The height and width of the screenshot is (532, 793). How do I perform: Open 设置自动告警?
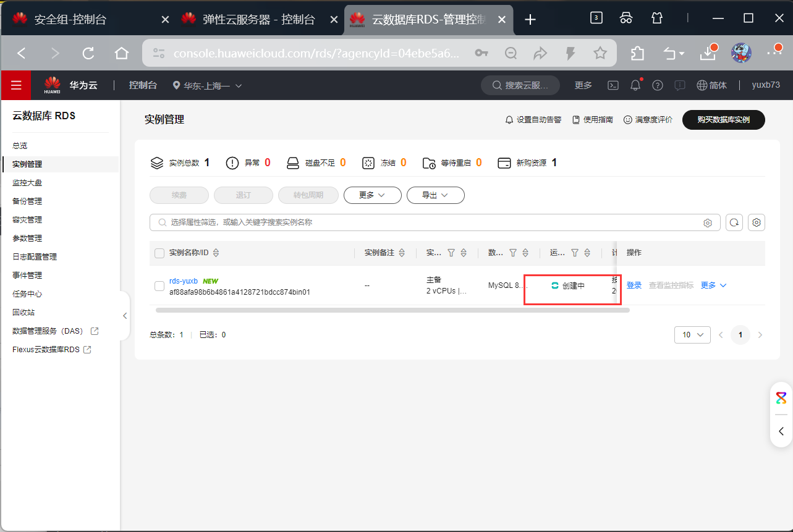tap(533, 120)
